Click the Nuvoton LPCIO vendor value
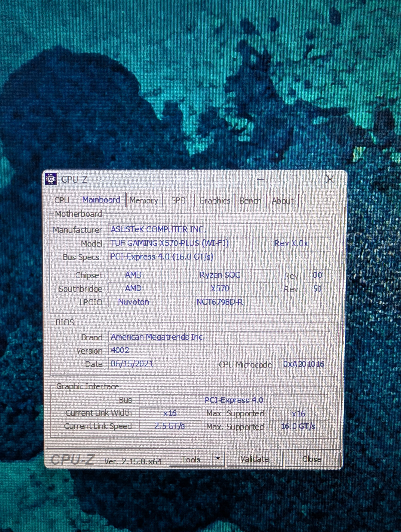 (134, 302)
